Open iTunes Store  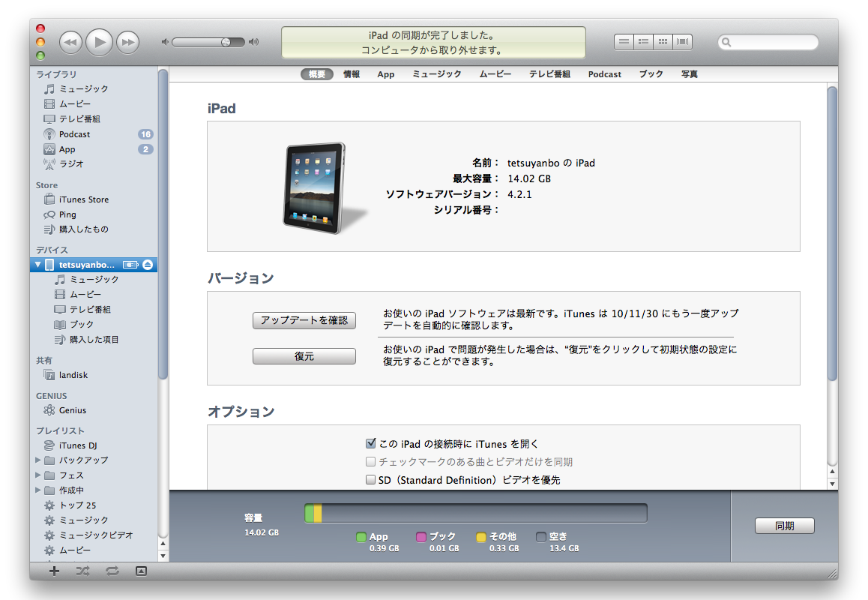pyautogui.click(x=94, y=199)
